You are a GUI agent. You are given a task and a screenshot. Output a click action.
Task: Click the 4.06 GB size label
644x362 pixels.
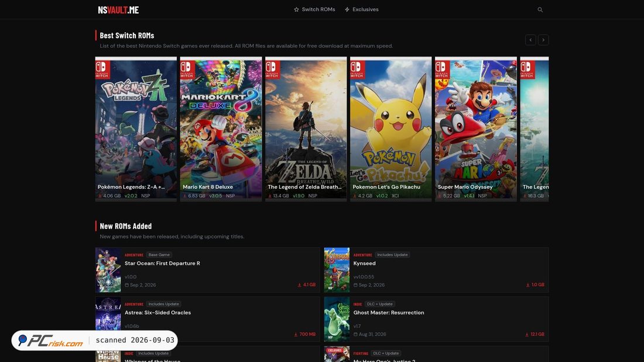[x=112, y=196]
